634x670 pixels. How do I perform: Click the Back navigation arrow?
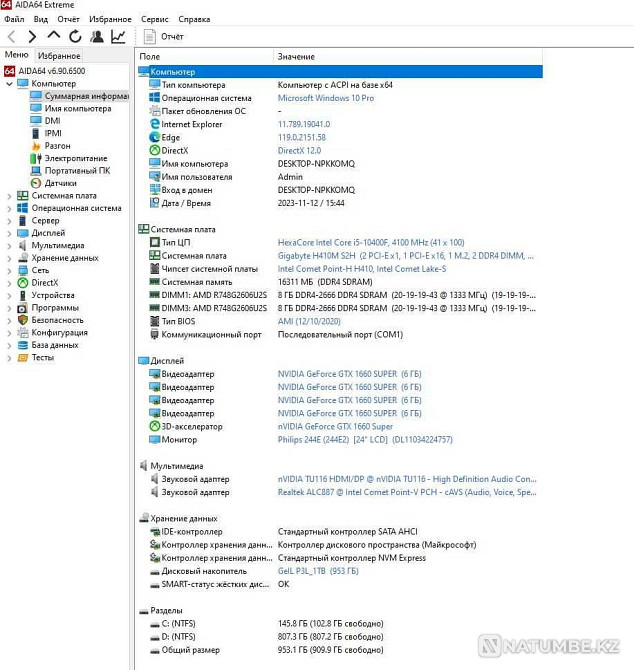coord(12,37)
